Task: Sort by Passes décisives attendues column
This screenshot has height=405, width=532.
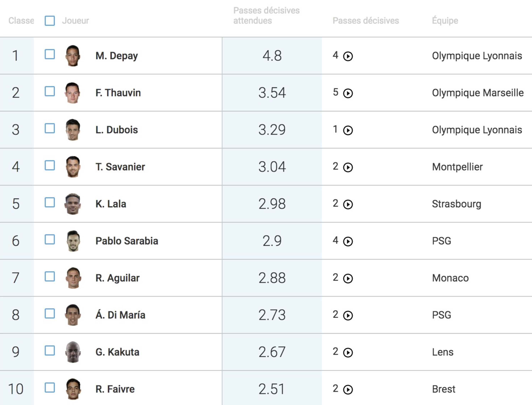Action: [266, 16]
